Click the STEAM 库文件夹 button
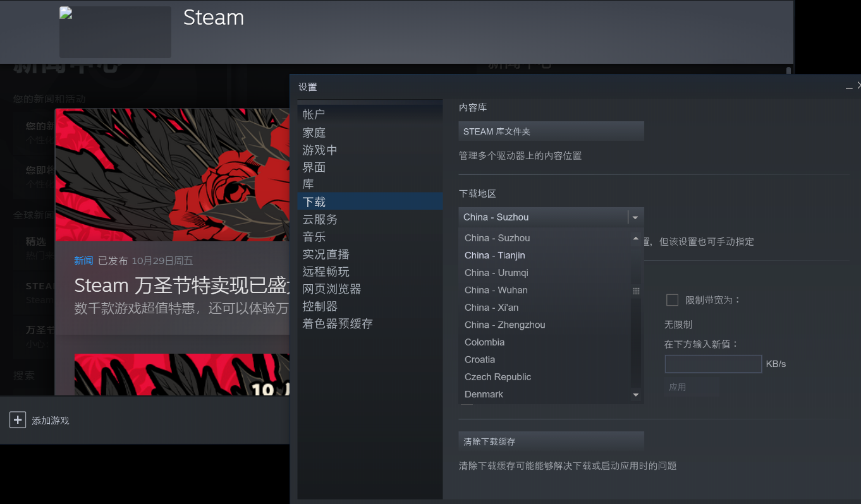This screenshot has width=861, height=504. 551,131
